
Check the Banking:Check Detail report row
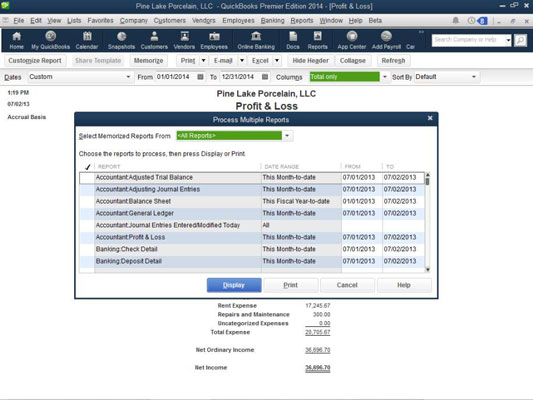252,249
